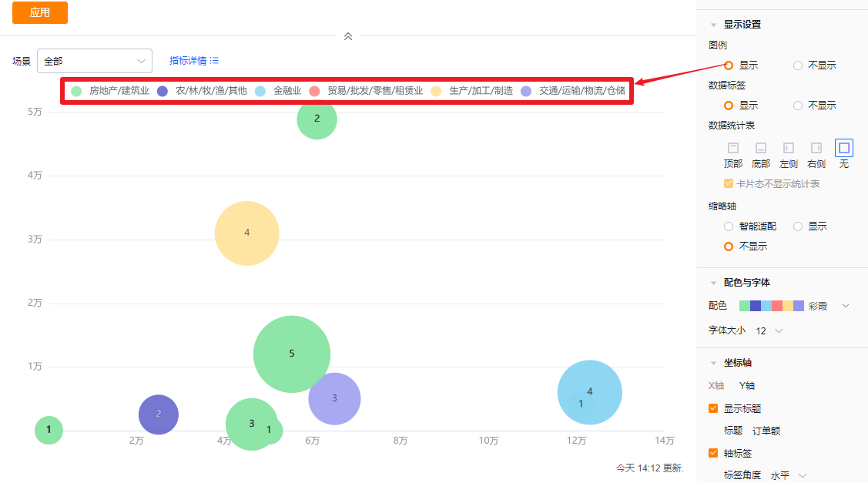Screen dimensions: 868x483
Task: Set statistics table position to 左侧
Action: pos(788,148)
